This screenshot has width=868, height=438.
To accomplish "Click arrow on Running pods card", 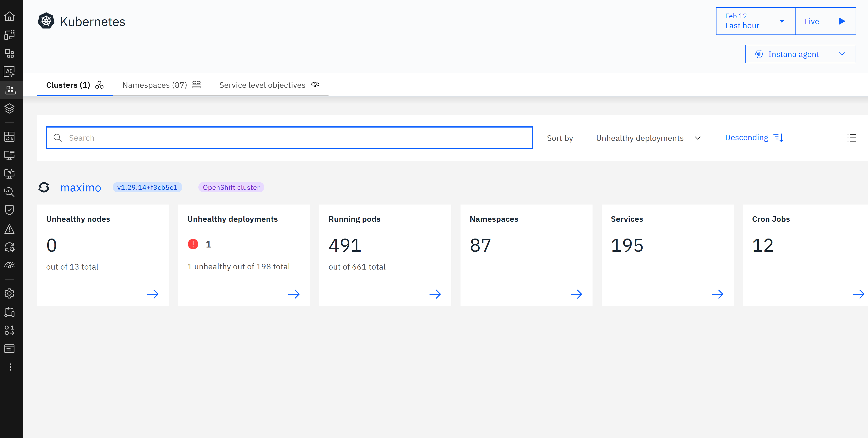I will (435, 294).
